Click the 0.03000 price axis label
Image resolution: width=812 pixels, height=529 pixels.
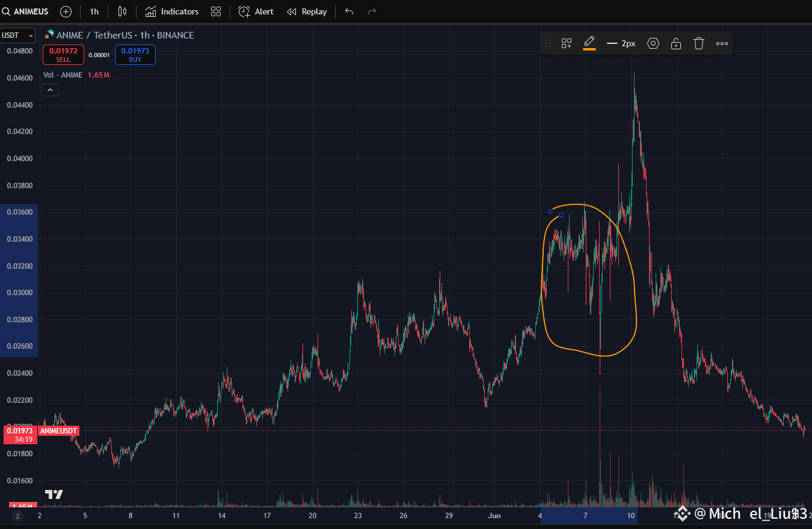[x=20, y=293]
